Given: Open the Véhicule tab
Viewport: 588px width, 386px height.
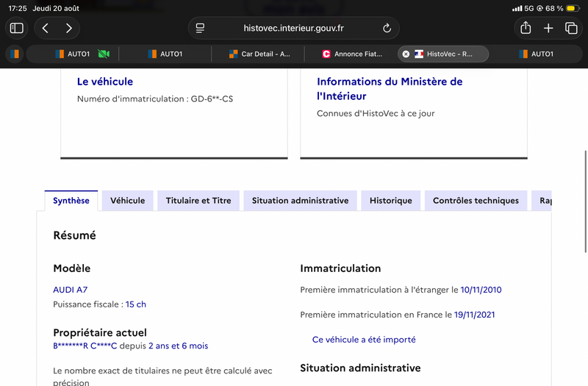Looking at the screenshot, I should (x=127, y=201).
